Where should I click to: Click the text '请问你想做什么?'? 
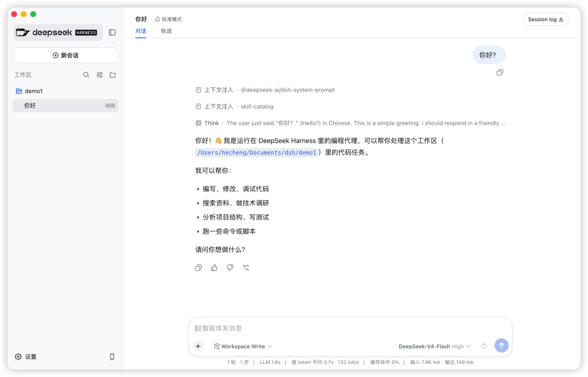pos(220,250)
